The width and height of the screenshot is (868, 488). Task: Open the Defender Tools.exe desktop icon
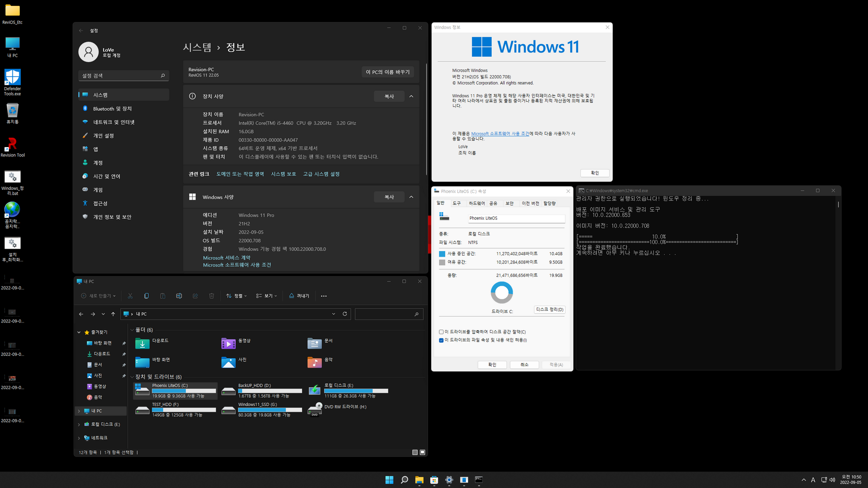tap(12, 82)
